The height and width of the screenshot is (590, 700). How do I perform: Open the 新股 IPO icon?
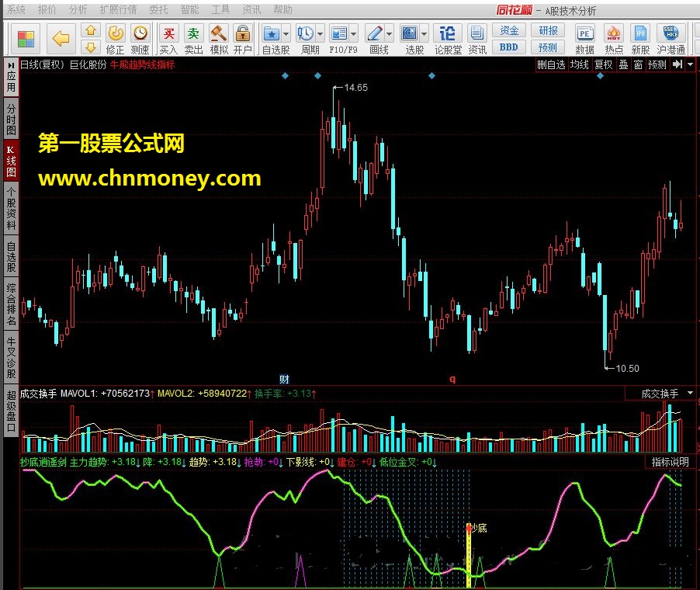point(640,40)
